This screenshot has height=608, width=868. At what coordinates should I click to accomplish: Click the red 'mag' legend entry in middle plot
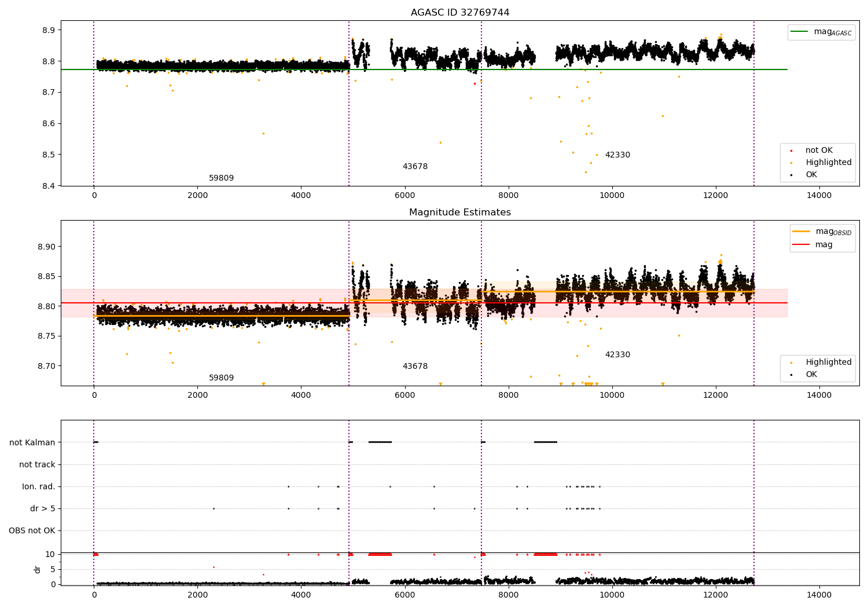click(812, 244)
